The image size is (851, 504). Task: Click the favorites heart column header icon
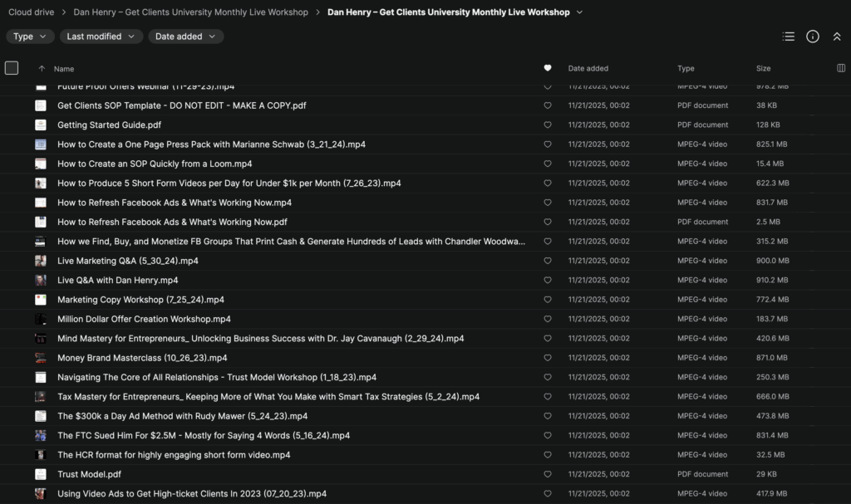click(x=547, y=68)
